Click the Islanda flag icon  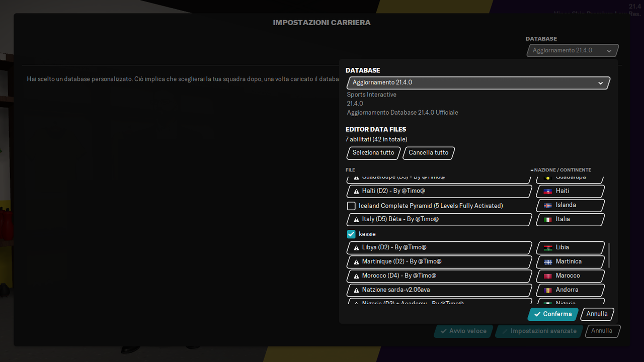[x=549, y=205]
